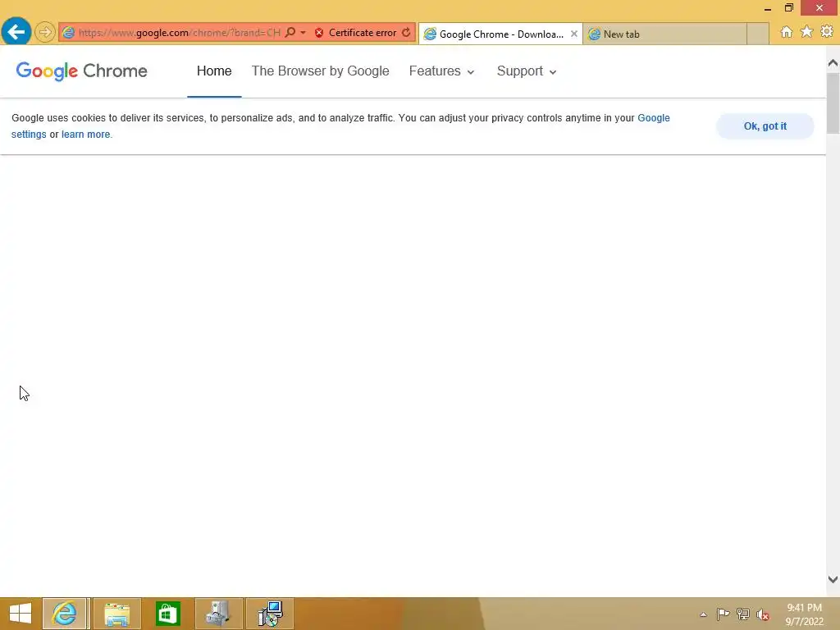
Task: Select the Home navigation item
Action: [x=214, y=71]
